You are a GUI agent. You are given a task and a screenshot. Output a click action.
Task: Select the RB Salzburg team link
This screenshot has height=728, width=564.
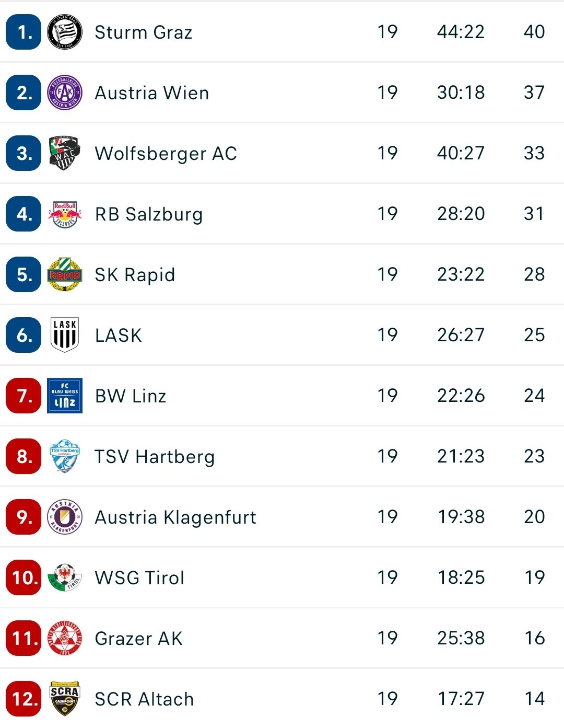[149, 215]
